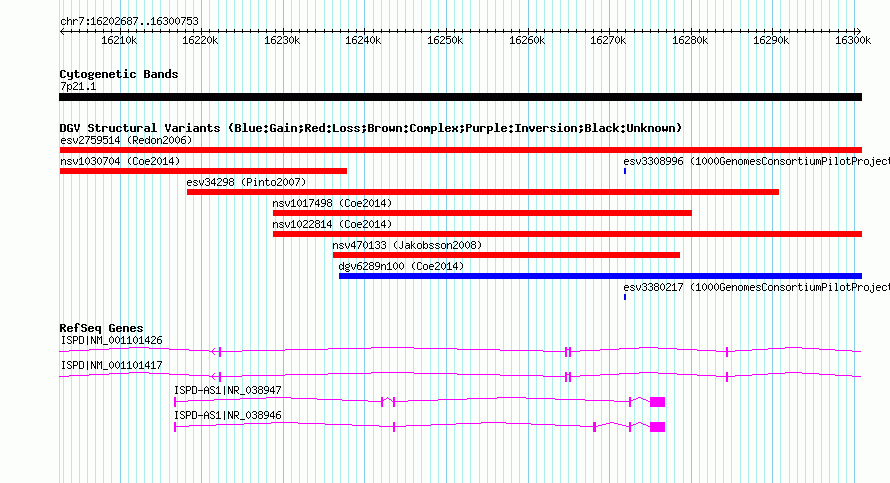Click the strand arrow exon of ISPD NM_001101426
890x483 pixels.
click(x=216, y=352)
